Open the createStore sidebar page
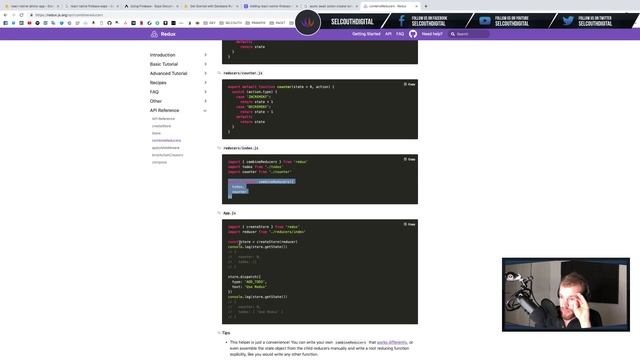This screenshot has height=360, width=640. point(162,126)
